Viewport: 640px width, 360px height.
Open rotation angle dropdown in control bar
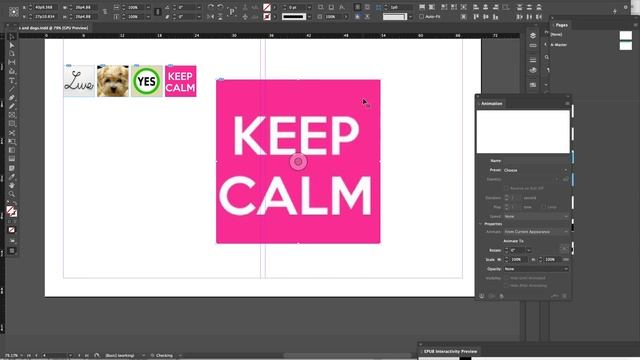(199, 7)
